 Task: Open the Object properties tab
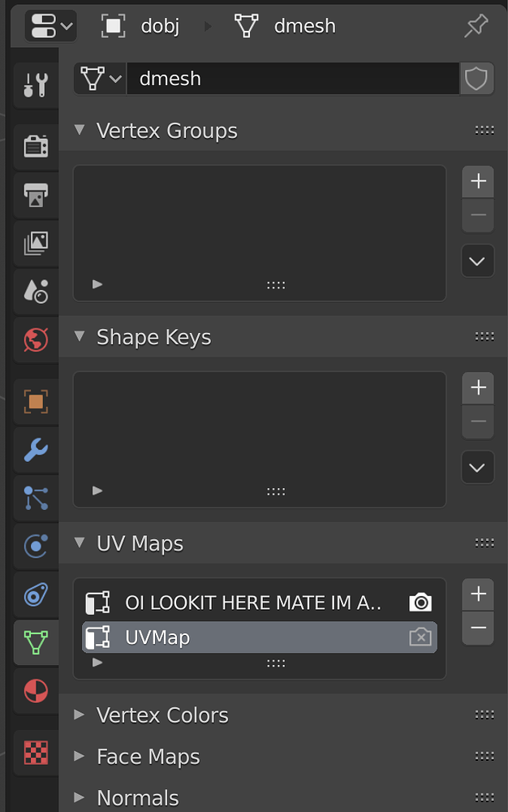pos(36,401)
